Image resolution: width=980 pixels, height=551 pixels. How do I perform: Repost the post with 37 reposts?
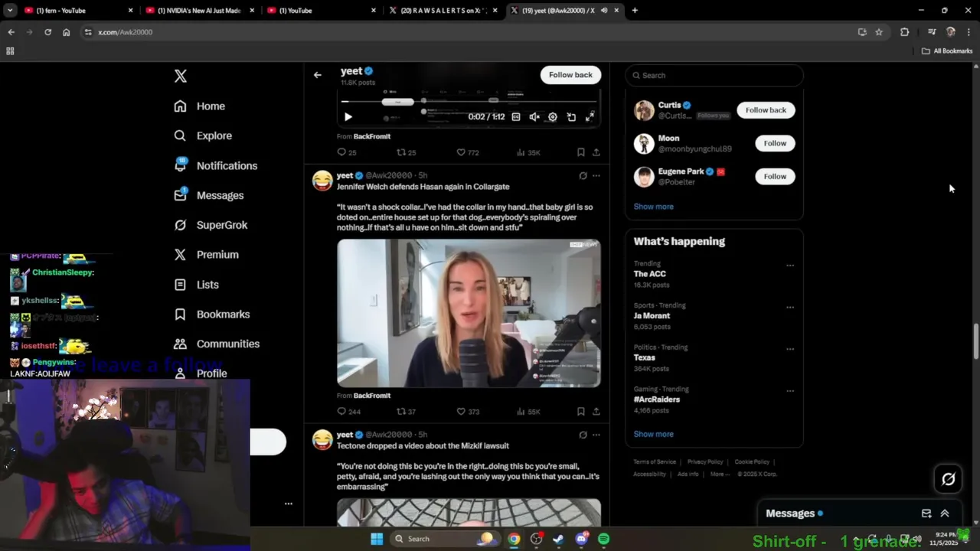(x=406, y=412)
